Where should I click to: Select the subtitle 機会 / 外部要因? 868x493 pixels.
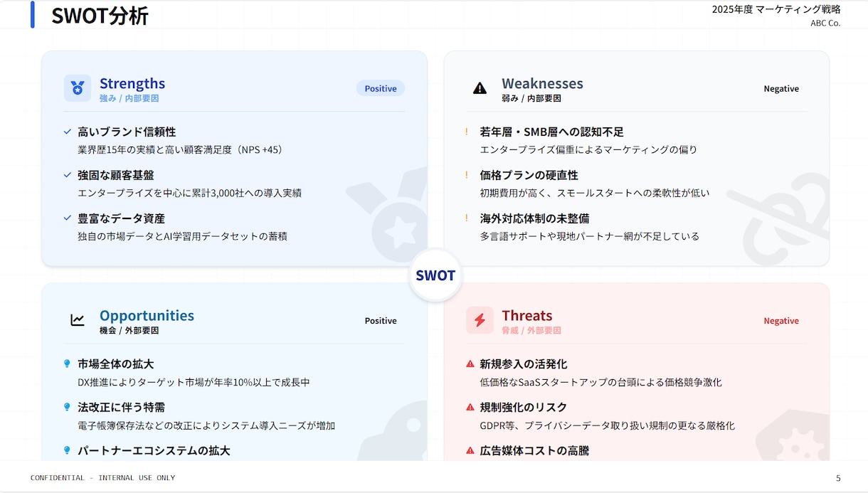129,330
